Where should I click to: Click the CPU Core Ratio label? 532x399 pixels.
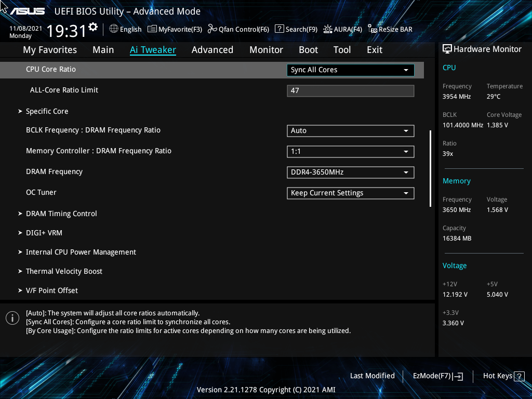point(51,69)
